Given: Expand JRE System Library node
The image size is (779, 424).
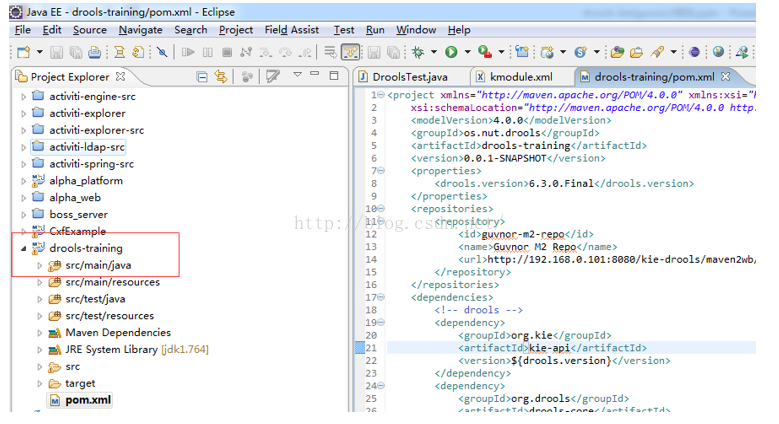Looking at the screenshot, I should click(40, 350).
